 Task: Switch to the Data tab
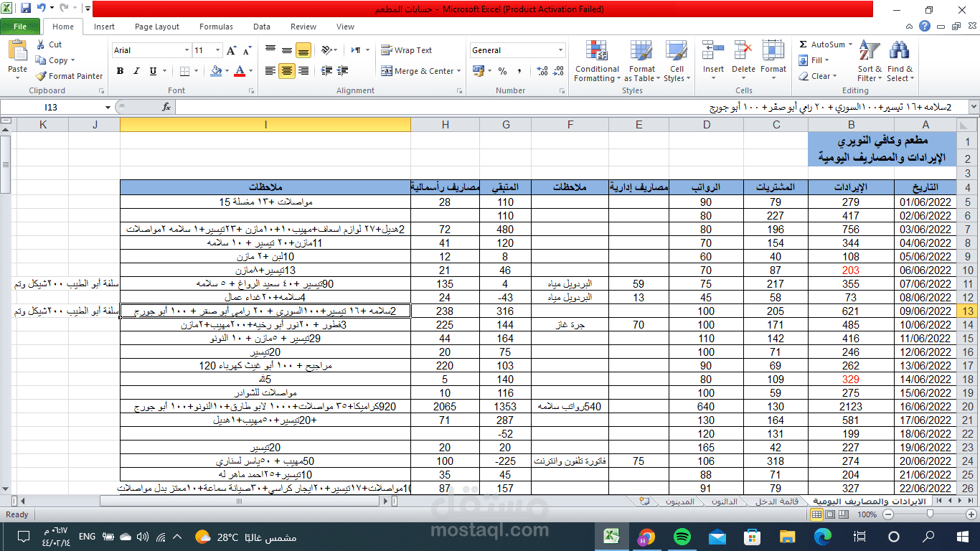point(262,27)
